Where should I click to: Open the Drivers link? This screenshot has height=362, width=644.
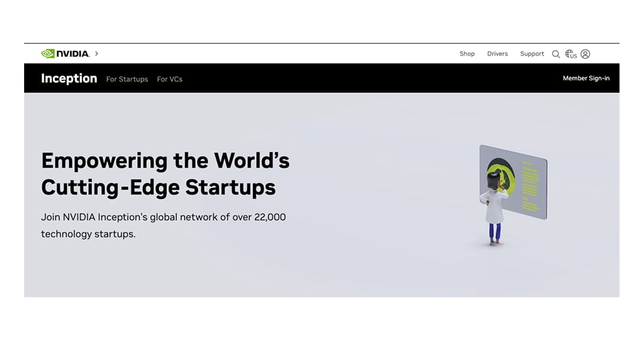pyautogui.click(x=497, y=54)
